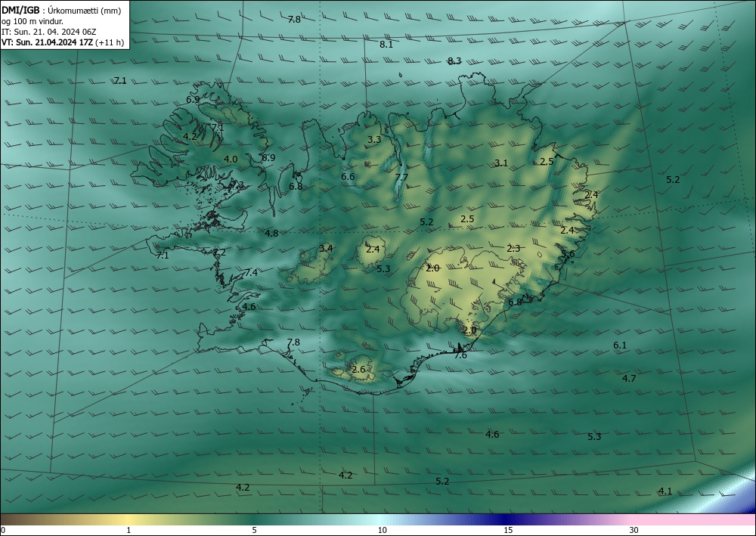Click the 8.1 value label on the map
The image size is (756, 536).
pos(386,45)
